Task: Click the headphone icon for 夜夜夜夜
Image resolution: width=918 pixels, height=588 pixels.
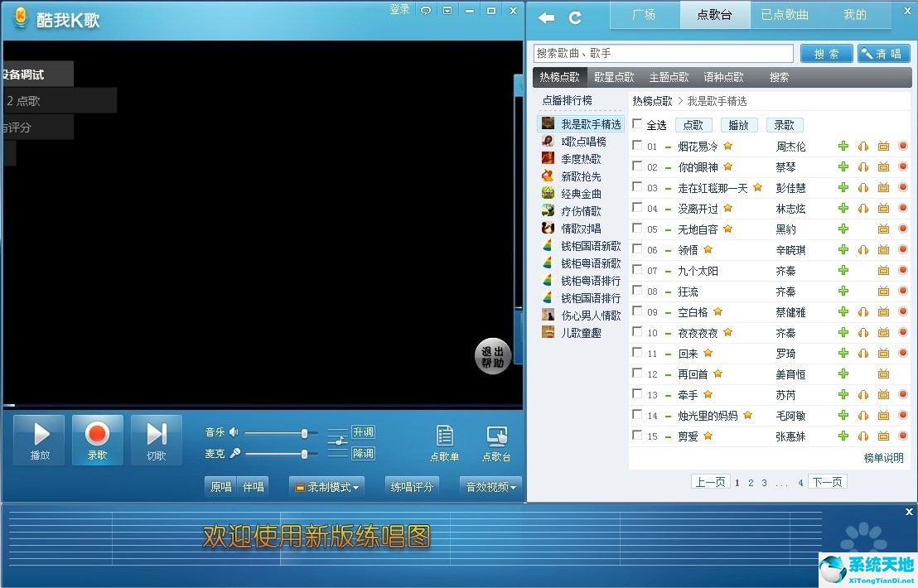Action: [863, 332]
